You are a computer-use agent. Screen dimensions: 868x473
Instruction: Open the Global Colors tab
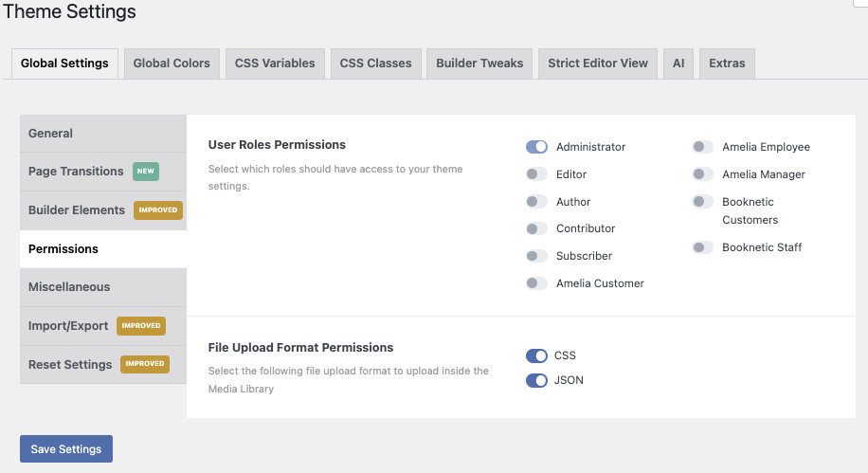(172, 64)
